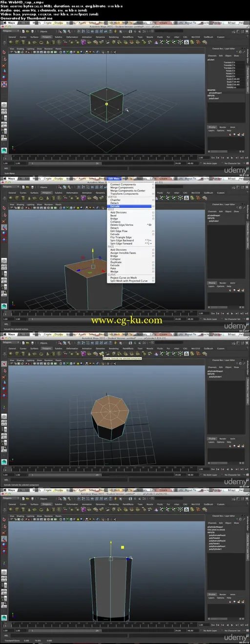250x644 pixels.
Task: Choose Connect Components in Edit Mesh menu
Action: point(123,184)
